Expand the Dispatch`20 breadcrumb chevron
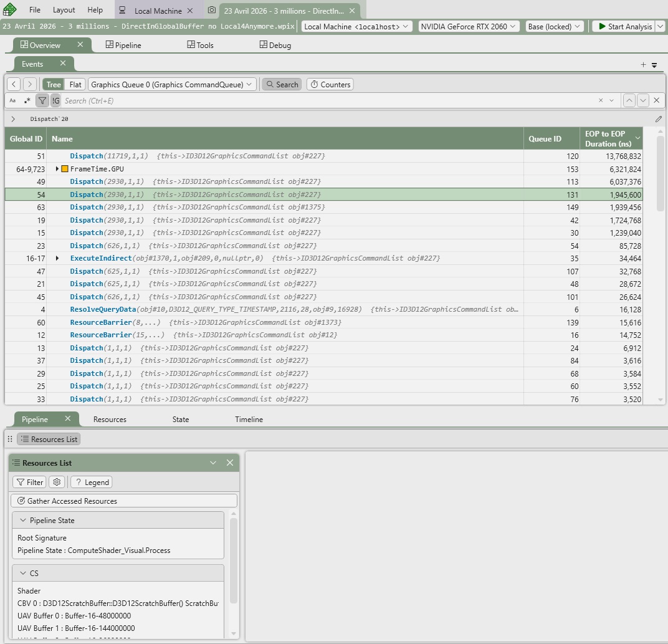The image size is (668, 644). coord(13,119)
